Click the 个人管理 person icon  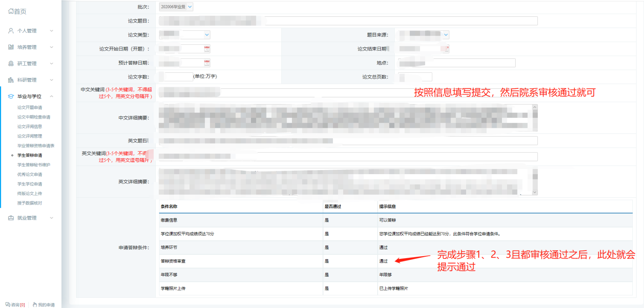[11, 31]
